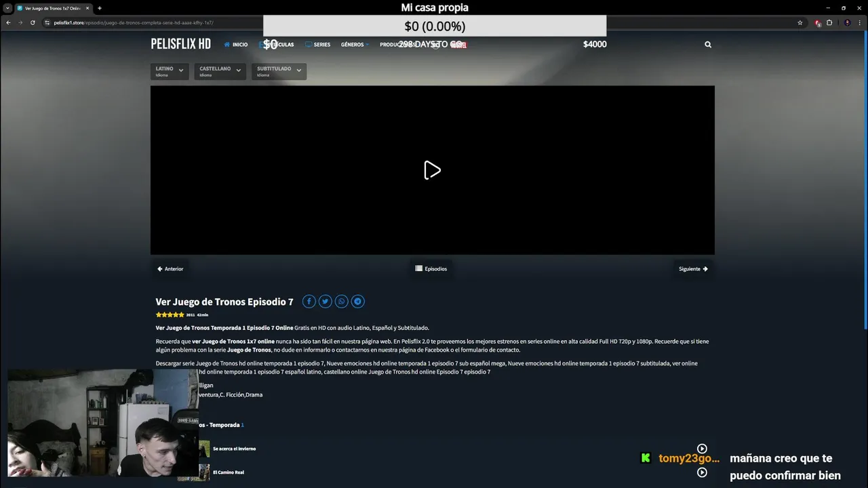Share the episode on Twitter
Viewport: 868px width, 488px height.
click(x=325, y=302)
